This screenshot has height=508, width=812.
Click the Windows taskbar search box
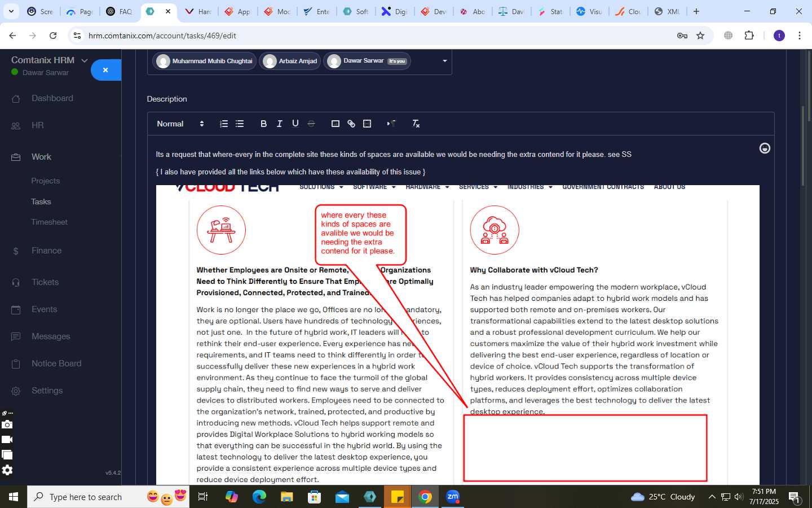pos(108,497)
